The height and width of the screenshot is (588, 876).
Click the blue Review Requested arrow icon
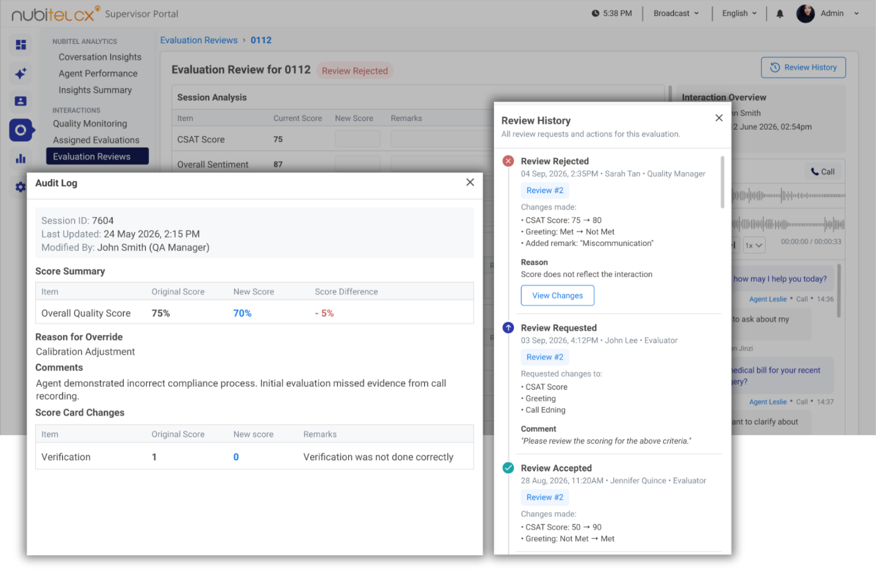508,328
